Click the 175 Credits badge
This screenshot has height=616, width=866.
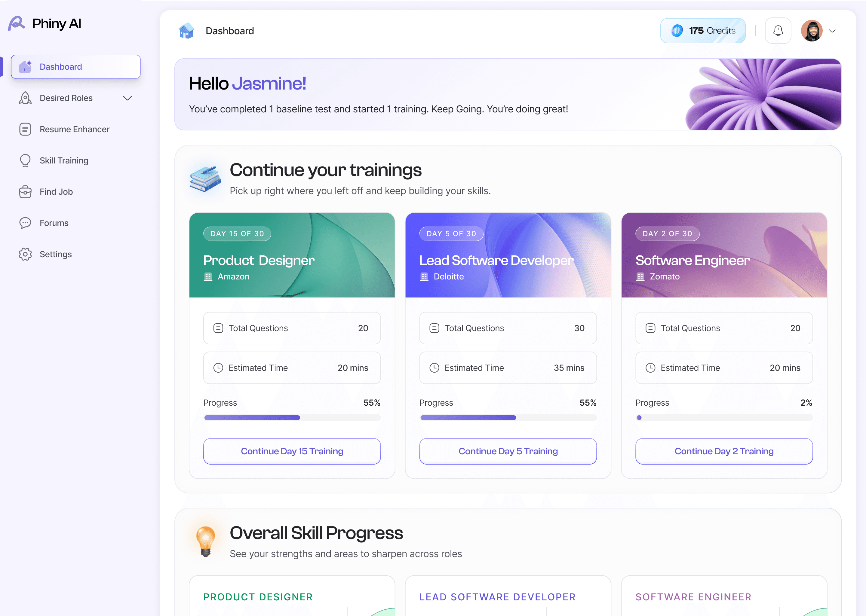(702, 31)
